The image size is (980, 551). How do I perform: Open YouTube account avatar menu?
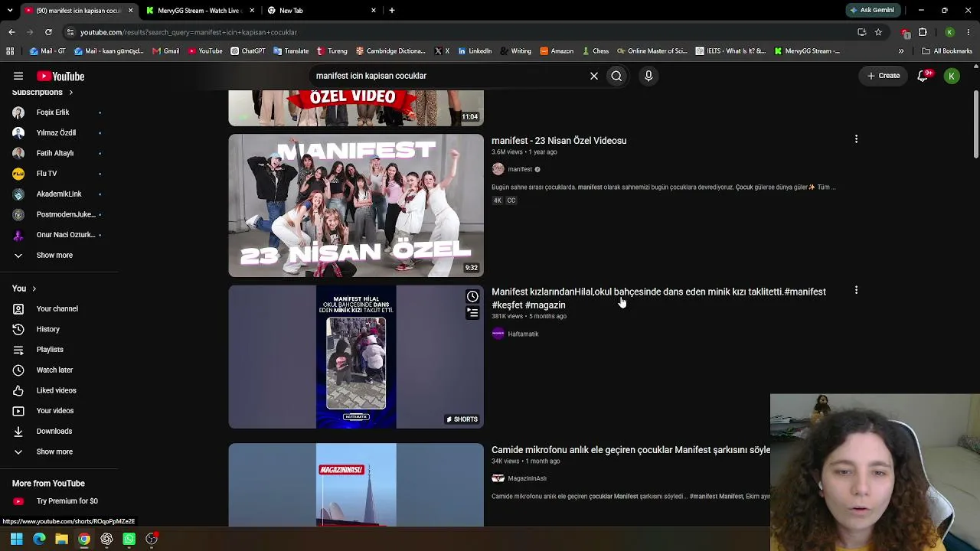click(x=952, y=76)
